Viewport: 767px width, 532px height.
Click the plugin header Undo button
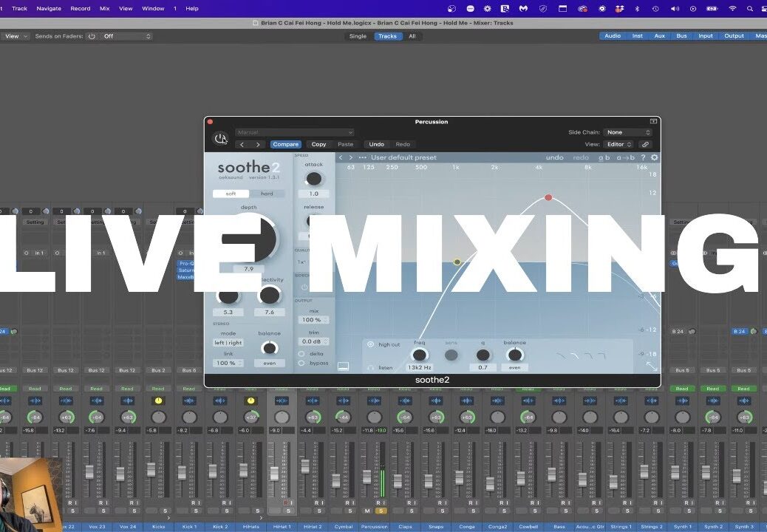pos(376,144)
